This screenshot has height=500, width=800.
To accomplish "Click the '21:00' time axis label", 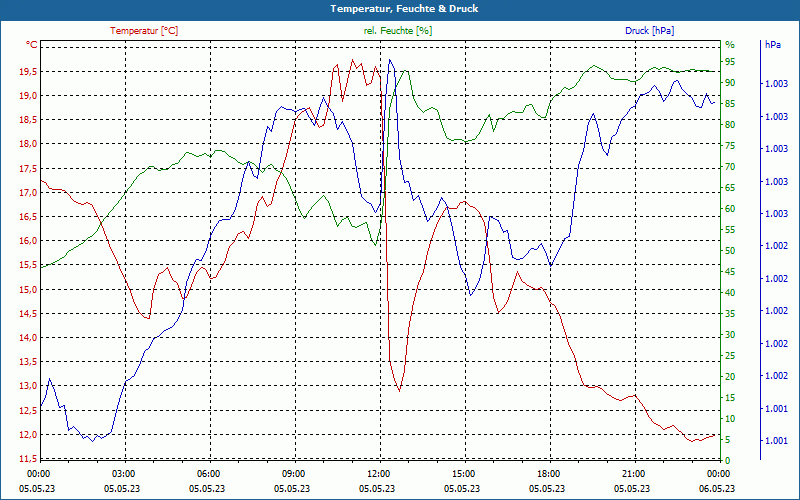I will (633, 473).
